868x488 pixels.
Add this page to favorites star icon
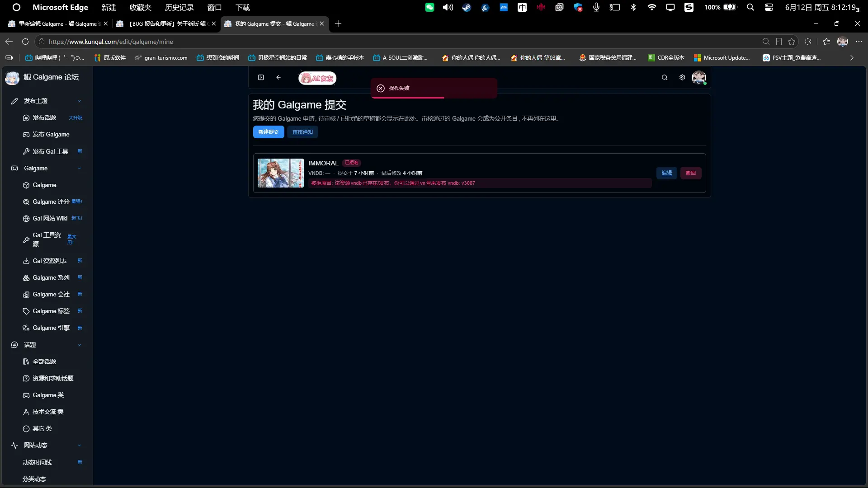pos(792,42)
